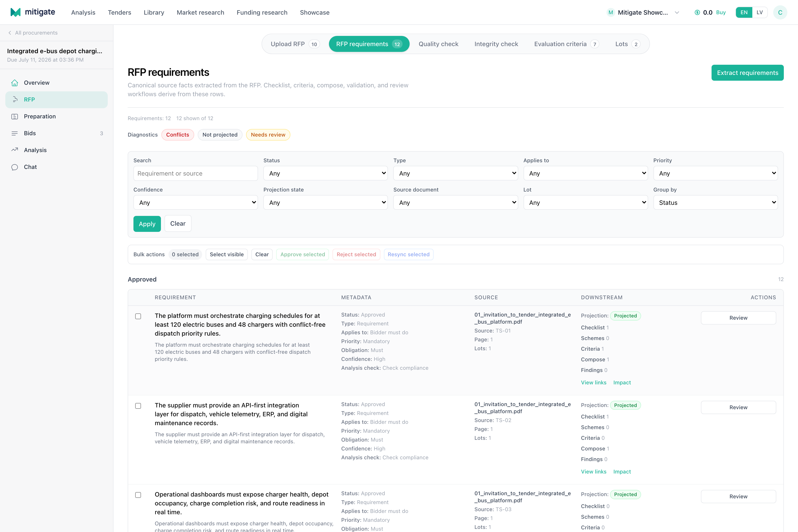Open the Overview home icon
The width and height of the screenshot is (798, 532).
(x=15, y=83)
